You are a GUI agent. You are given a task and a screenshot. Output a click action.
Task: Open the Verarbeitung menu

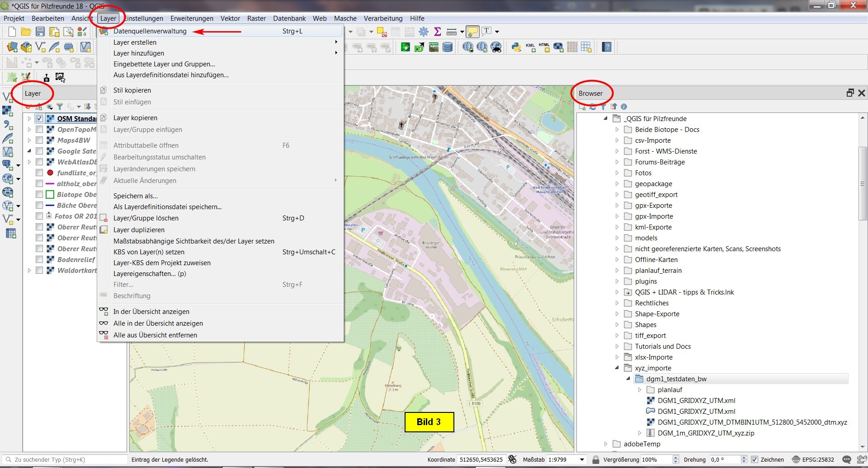pos(383,19)
